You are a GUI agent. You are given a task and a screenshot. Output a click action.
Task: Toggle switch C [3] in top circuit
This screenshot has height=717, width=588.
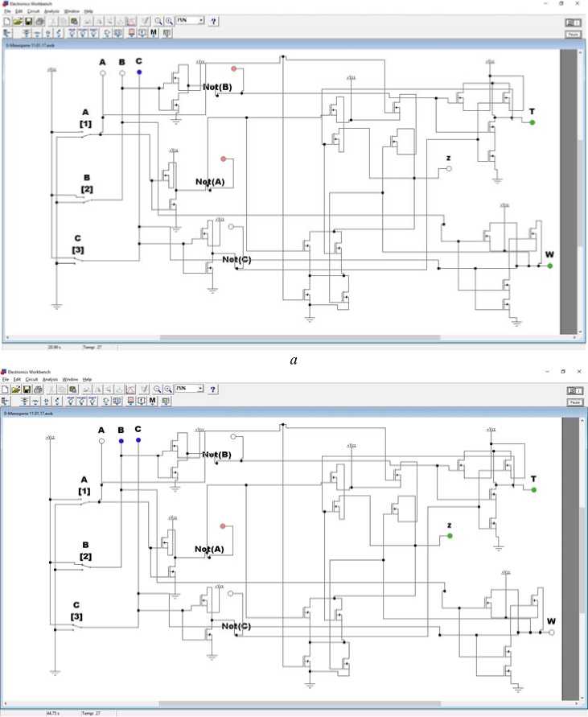[78, 261]
